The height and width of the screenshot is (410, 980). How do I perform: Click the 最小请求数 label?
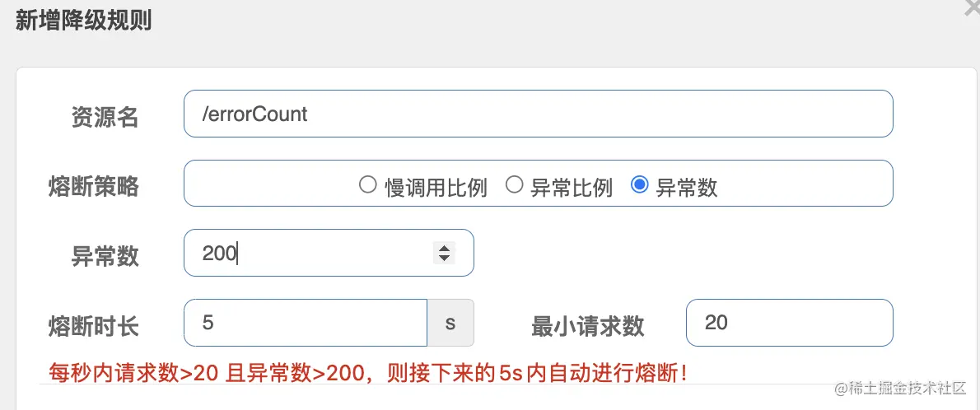pyautogui.click(x=587, y=326)
